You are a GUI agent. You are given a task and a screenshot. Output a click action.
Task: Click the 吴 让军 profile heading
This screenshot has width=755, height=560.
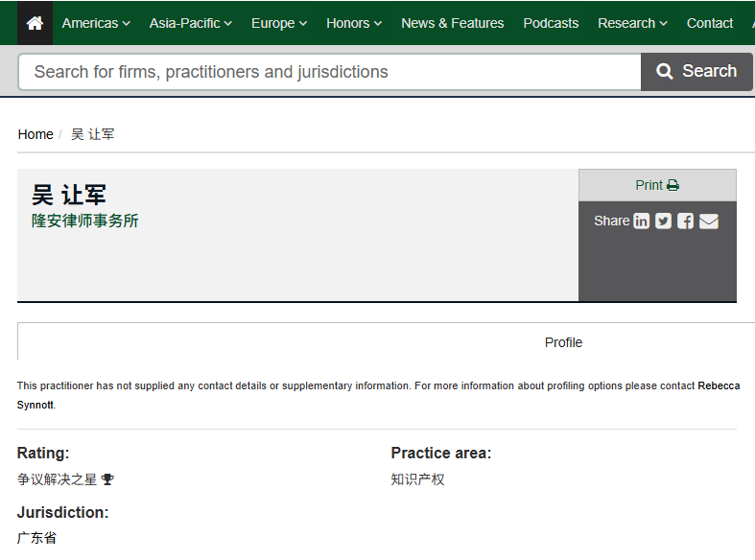(x=69, y=195)
